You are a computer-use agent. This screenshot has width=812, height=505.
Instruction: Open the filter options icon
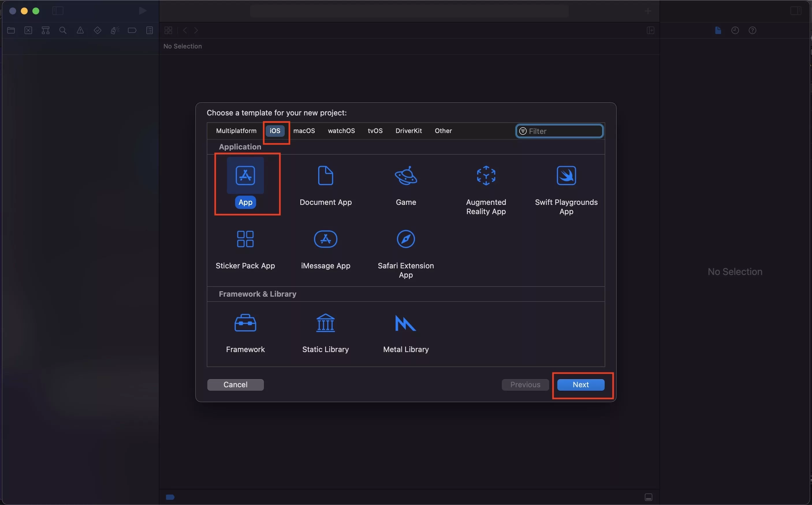coord(523,131)
